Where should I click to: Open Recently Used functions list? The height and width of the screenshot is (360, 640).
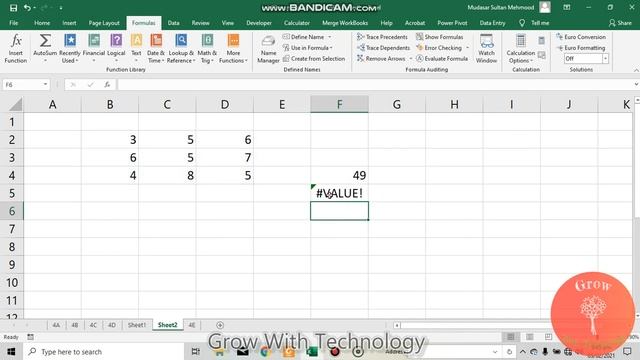click(x=70, y=48)
